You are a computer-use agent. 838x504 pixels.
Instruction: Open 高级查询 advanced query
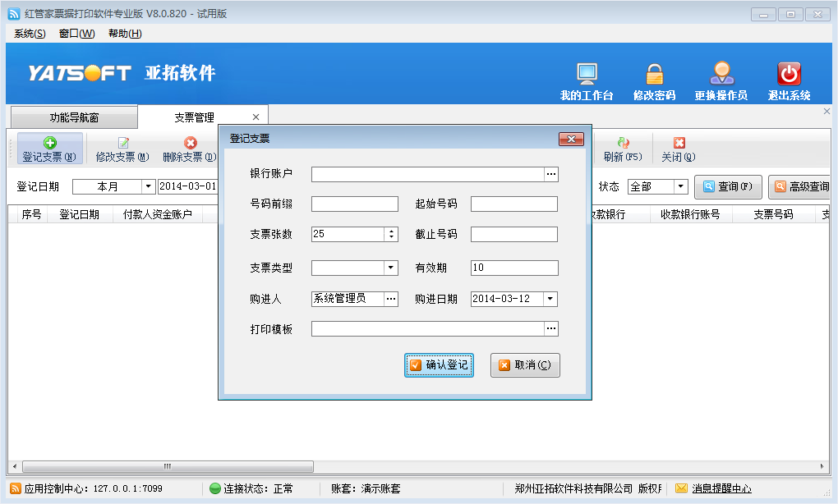801,186
